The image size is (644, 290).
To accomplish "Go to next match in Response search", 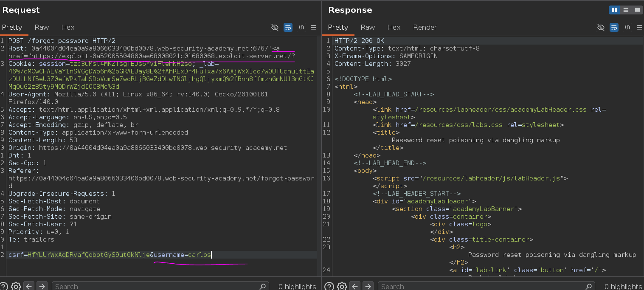I will pos(368,286).
